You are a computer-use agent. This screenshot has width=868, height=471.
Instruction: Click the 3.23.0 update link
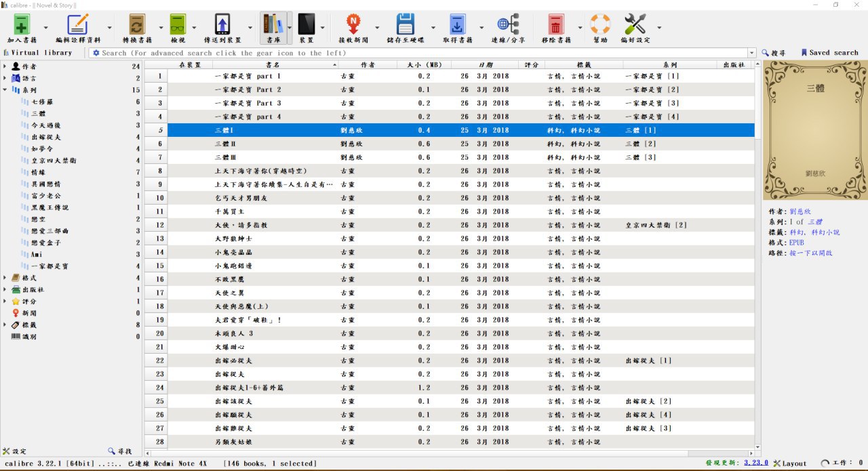pyautogui.click(x=755, y=463)
